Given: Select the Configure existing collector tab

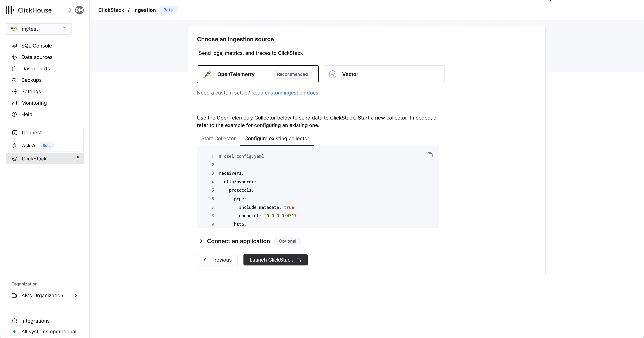Looking at the screenshot, I should tap(277, 139).
